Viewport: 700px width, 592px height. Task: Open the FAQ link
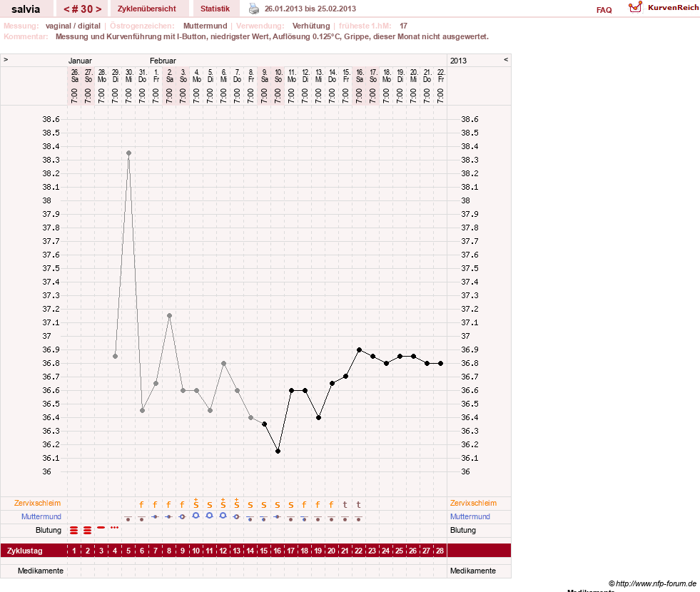604,10
